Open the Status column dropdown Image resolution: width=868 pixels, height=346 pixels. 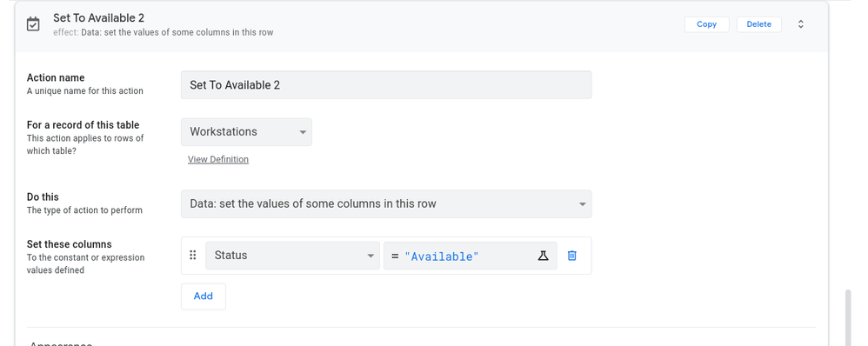coord(292,256)
